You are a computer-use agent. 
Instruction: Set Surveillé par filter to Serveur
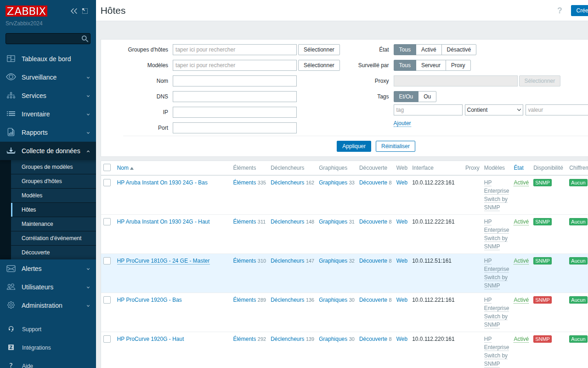[x=431, y=65]
